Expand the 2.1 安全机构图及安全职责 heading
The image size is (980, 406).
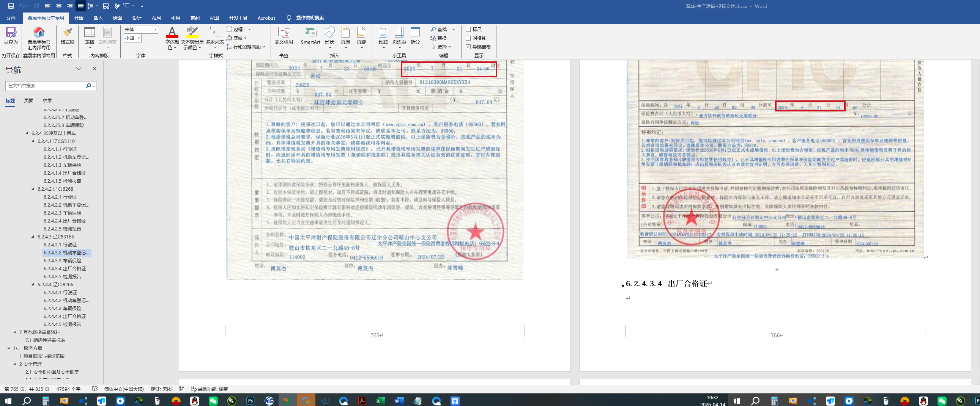[20, 372]
